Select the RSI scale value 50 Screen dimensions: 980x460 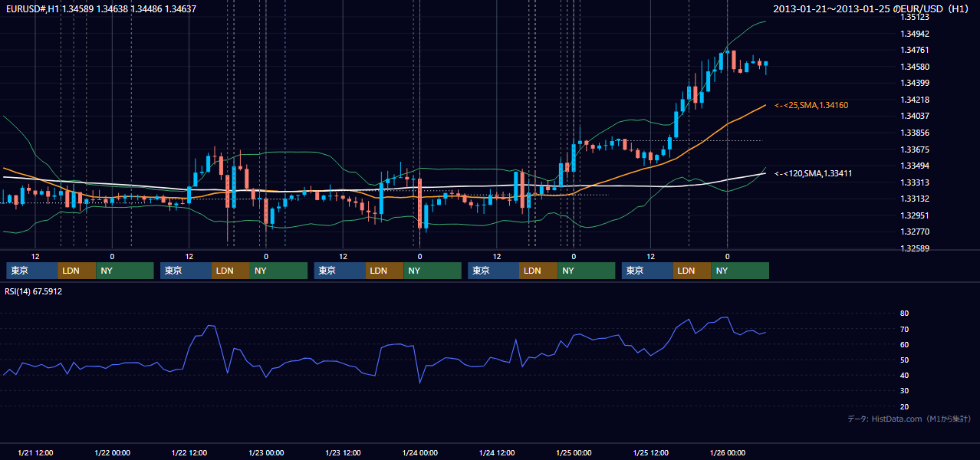pyautogui.click(x=904, y=360)
